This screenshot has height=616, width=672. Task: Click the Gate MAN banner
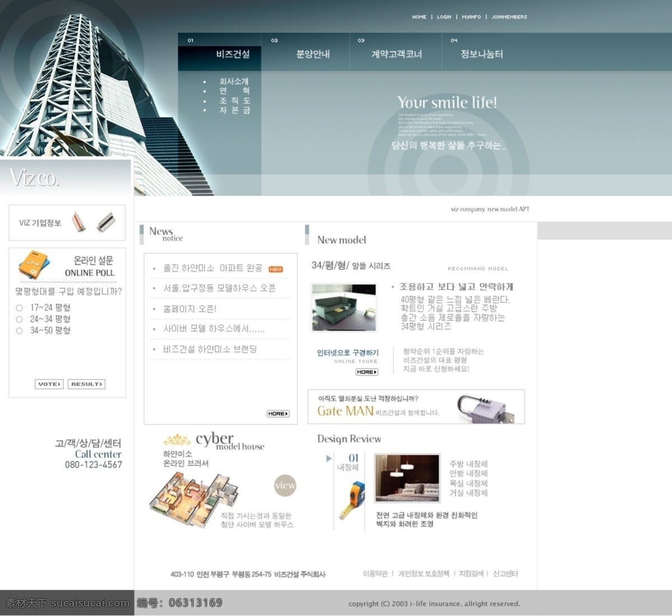click(x=416, y=407)
